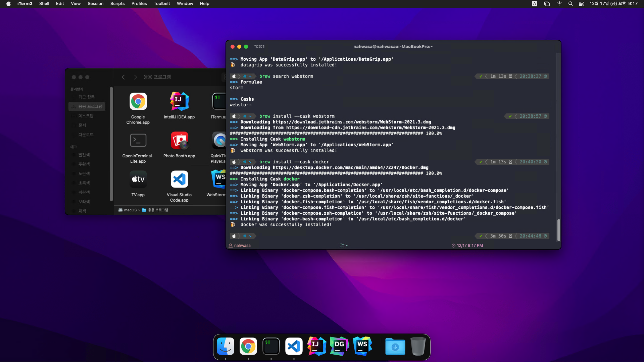Click 'brew search webstorm' command line
The image size is (644, 362).
click(x=286, y=76)
